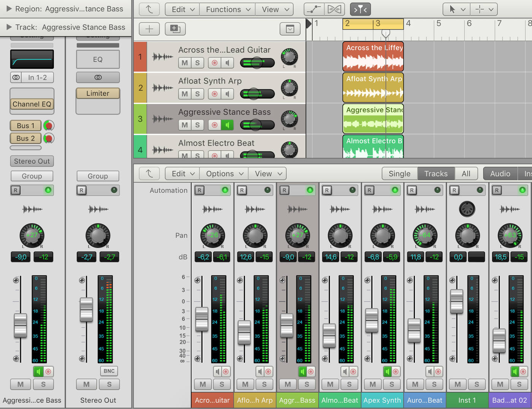Expand the Region inspector disclosure triangle
Screen dimensions: 532x409
click(x=9, y=8)
